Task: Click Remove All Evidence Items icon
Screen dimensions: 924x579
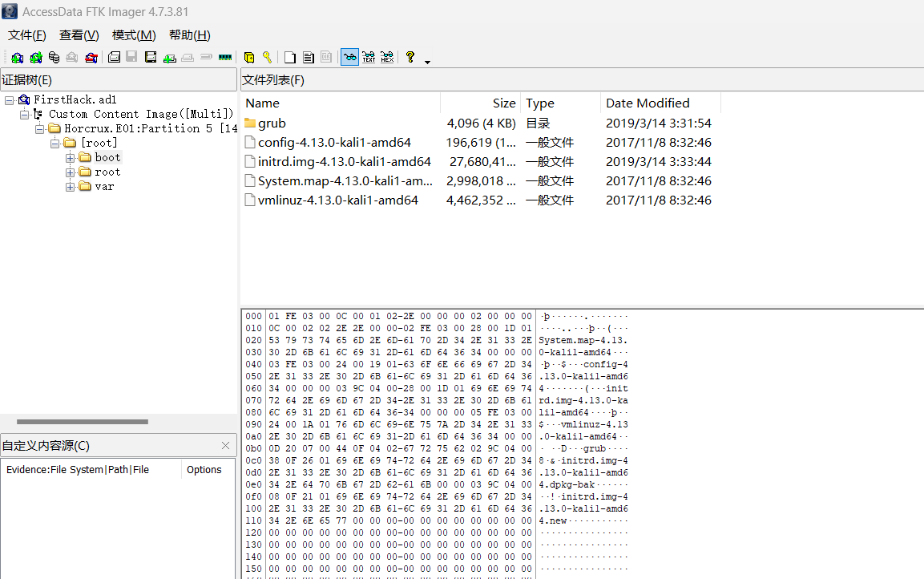Action: 91,57
